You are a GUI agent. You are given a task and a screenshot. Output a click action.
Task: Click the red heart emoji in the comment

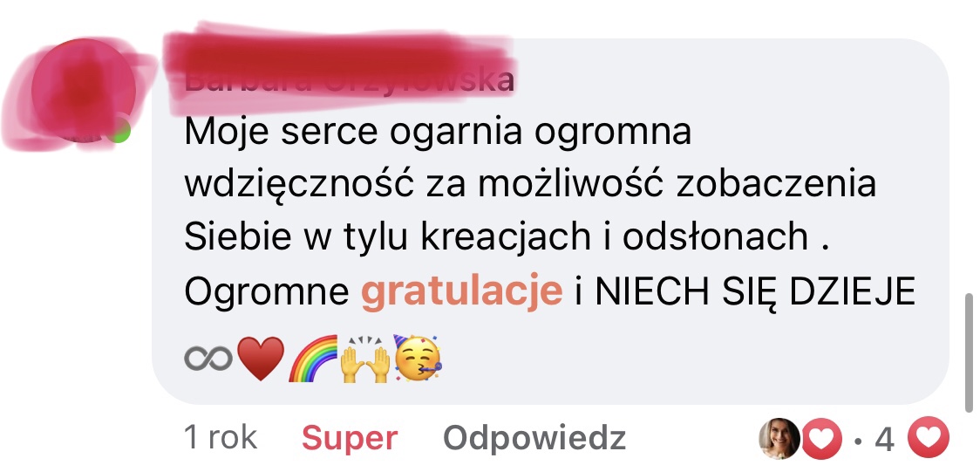pos(261,359)
